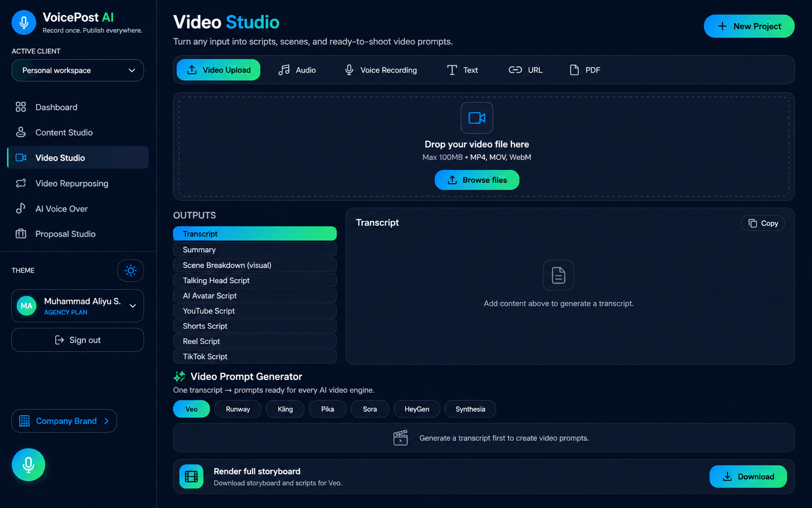Choose the Veo video engine chip

[191, 409]
